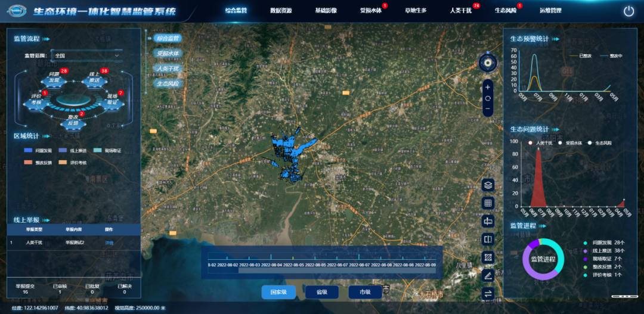Click the 线上推送 workflow hexagon node
This screenshot has width=644, height=314.
(x=94, y=79)
